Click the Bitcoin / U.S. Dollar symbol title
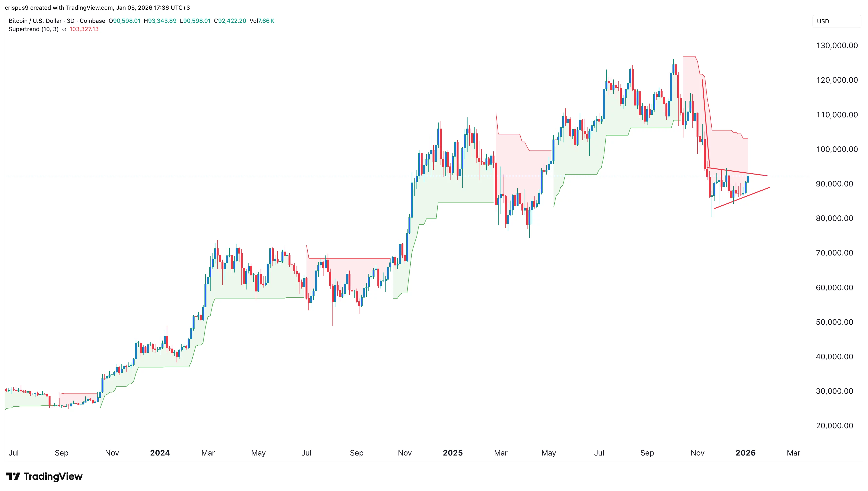The height and width of the screenshot is (491, 868). click(35, 21)
